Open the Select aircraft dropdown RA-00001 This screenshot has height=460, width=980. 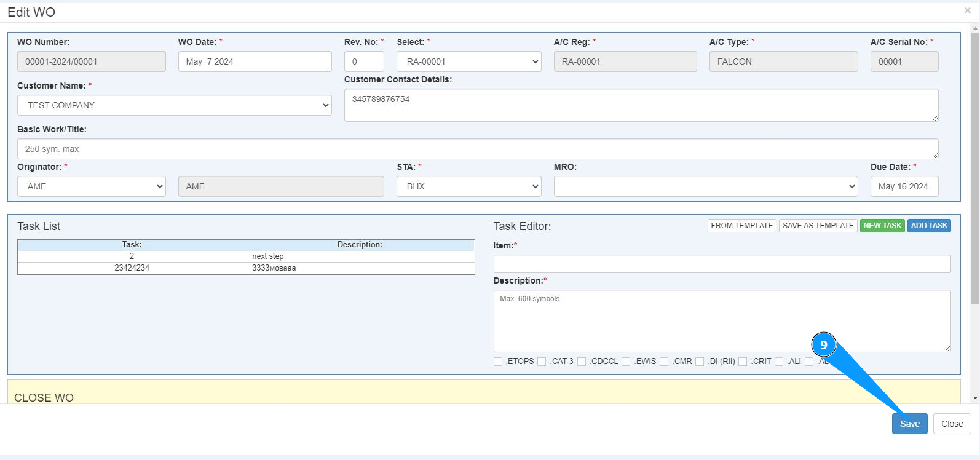pyautogui.click(x=468, y=61)
